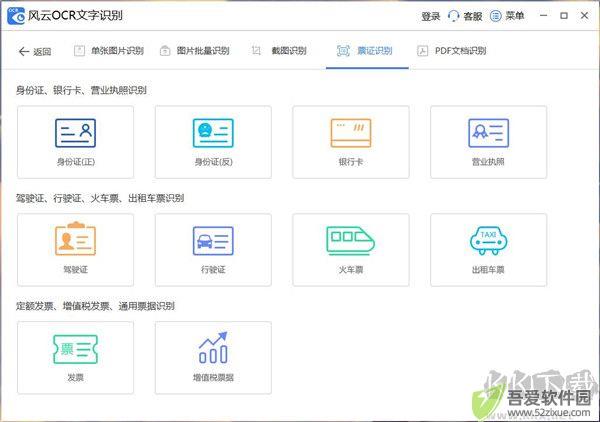This screenshot has height=422, width=600.
Task: Choose the train ticket (火车票) icon
Action: [x=351, y=241]
